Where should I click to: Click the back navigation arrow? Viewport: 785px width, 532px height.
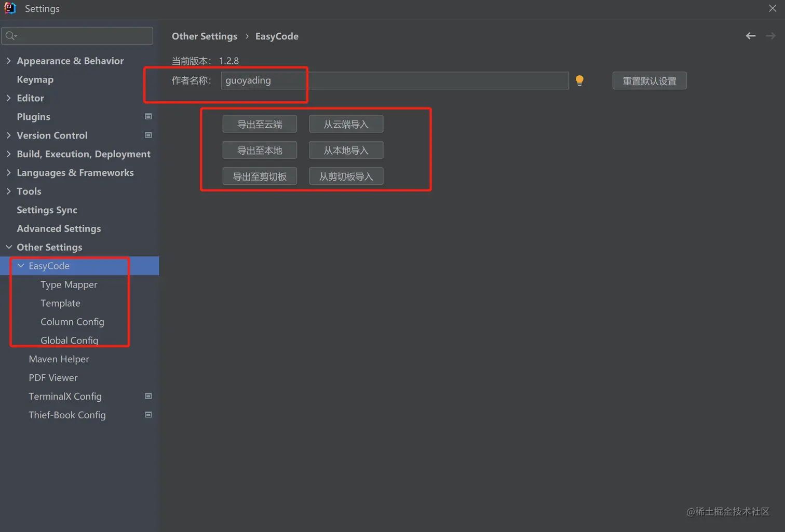pyautogui.click(x=750, y=36)
